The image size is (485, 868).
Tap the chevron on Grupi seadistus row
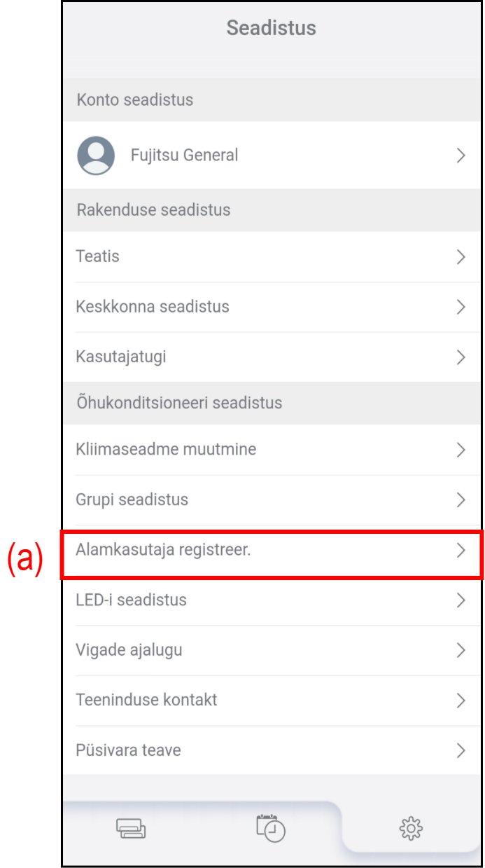tap(461, 500)
